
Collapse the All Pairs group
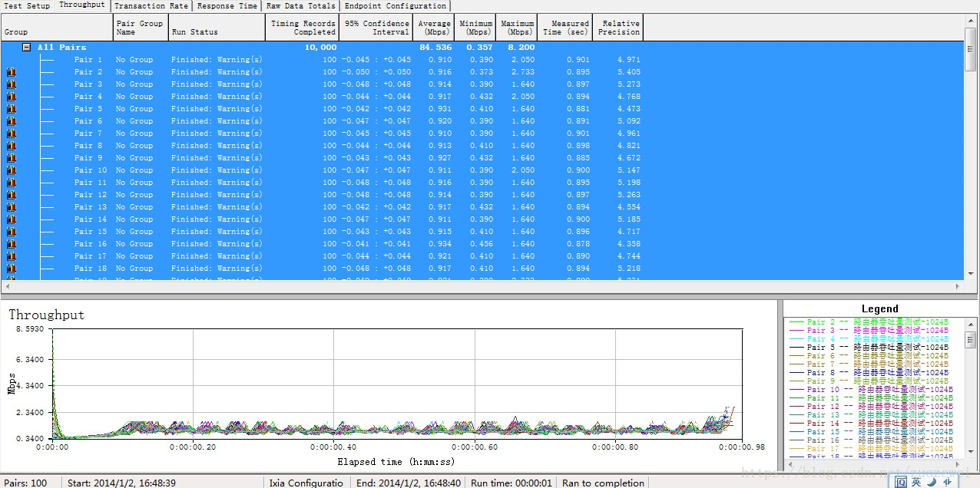click(x=26, y=48)
